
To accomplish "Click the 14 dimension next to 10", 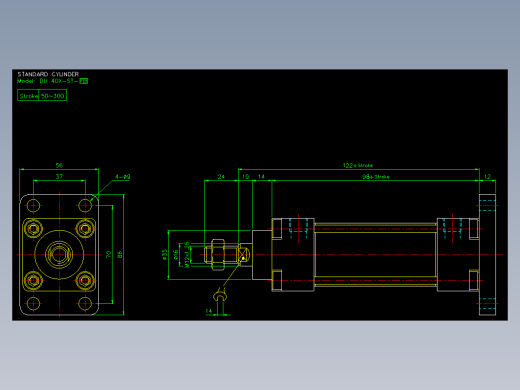I will [261, 177].
